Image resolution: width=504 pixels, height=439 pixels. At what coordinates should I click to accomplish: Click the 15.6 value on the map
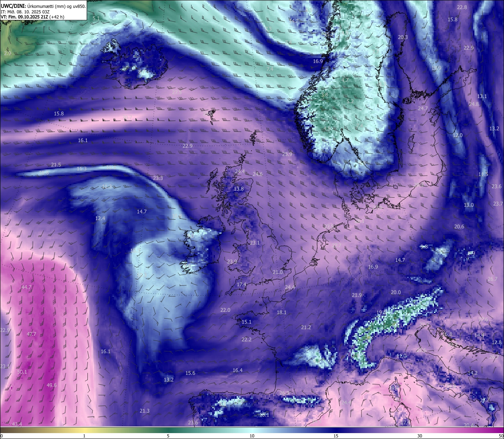click(x=190, y=373)
